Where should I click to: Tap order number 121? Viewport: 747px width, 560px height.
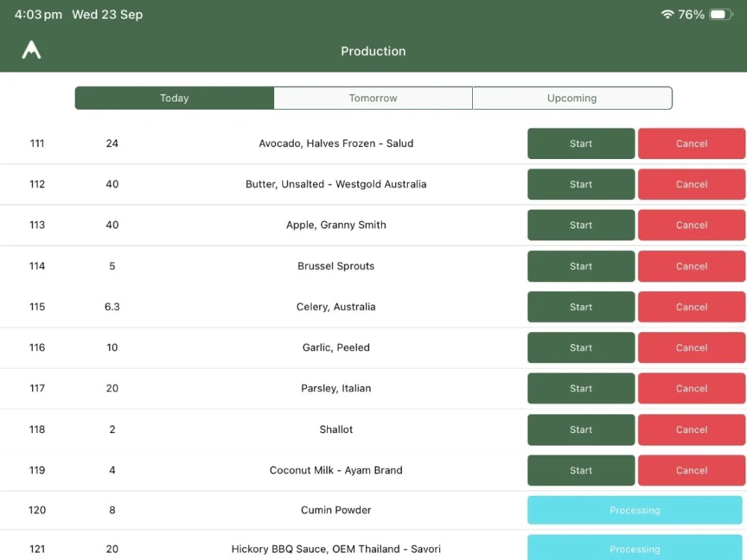pyautogui.click(x=37, y=549)
